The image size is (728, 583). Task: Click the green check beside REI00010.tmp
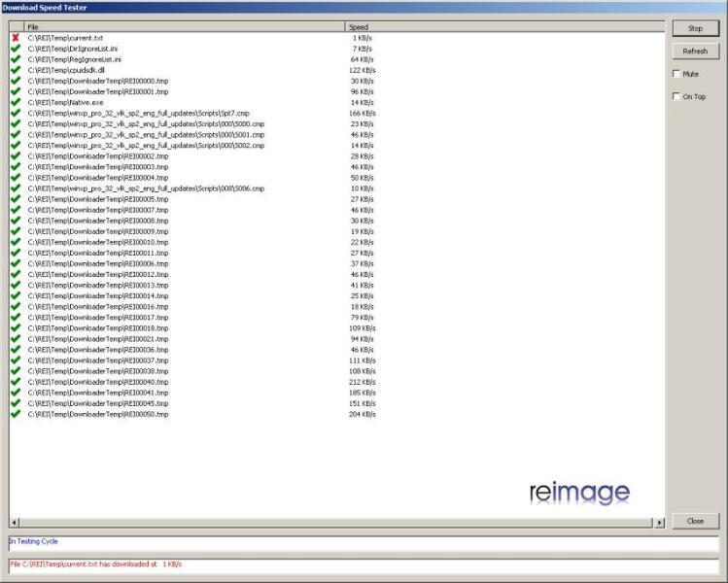pyautogui.click(x=16, y=242)
